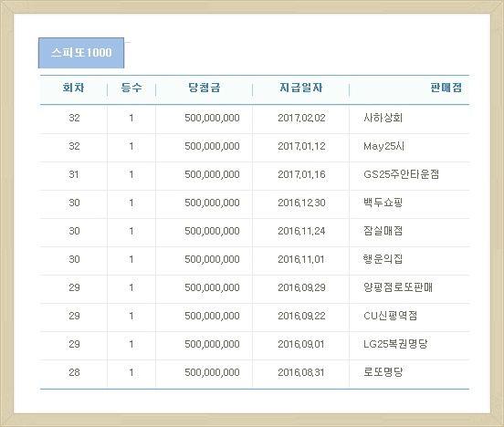The width and height of the screenshot is (504, 427).
Task: Click payment date 2016.08.31
Action: 301,372
